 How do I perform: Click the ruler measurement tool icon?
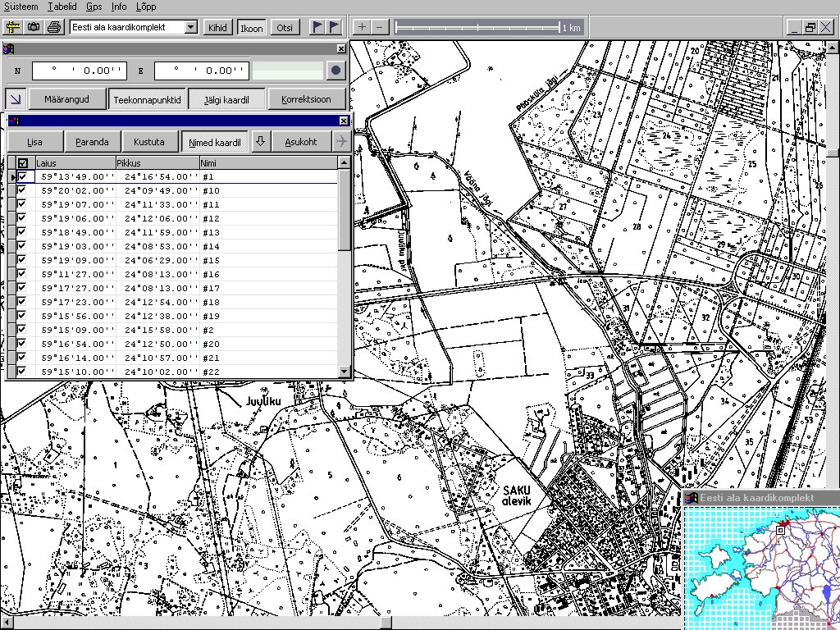[13, 27]
